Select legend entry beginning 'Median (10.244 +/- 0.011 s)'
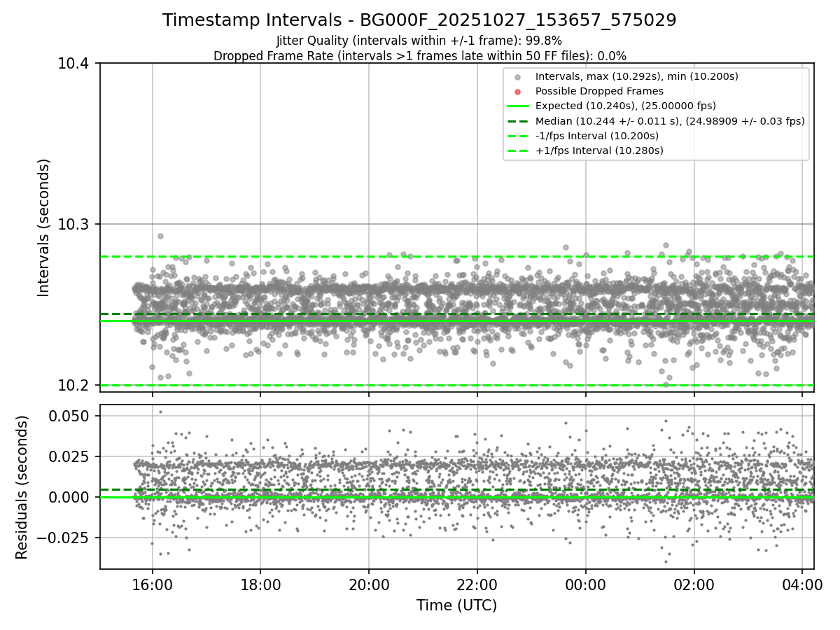 [x=670, y=121]
